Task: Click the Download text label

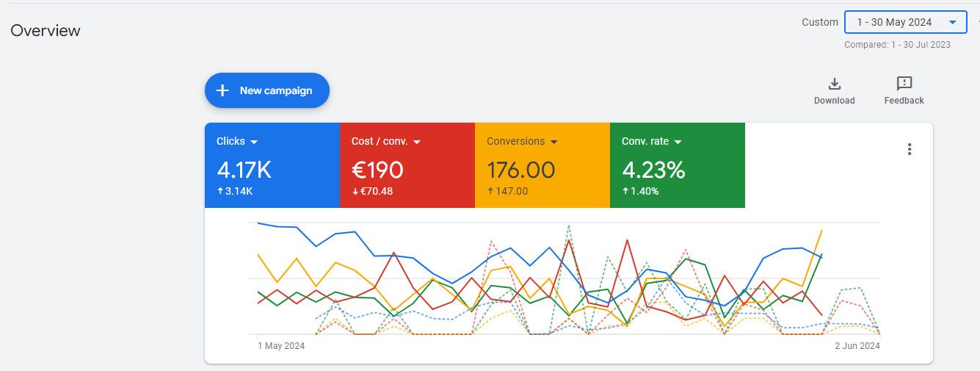Action: (834, 101)
